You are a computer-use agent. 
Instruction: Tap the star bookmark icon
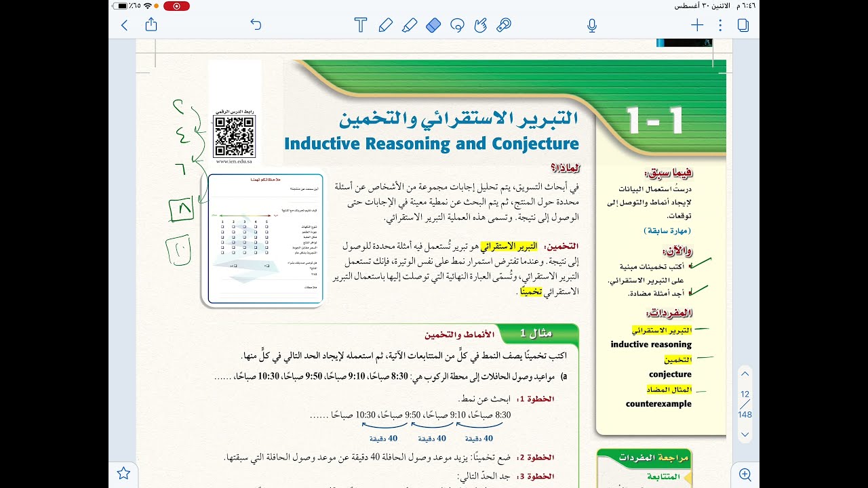[123, 473]
